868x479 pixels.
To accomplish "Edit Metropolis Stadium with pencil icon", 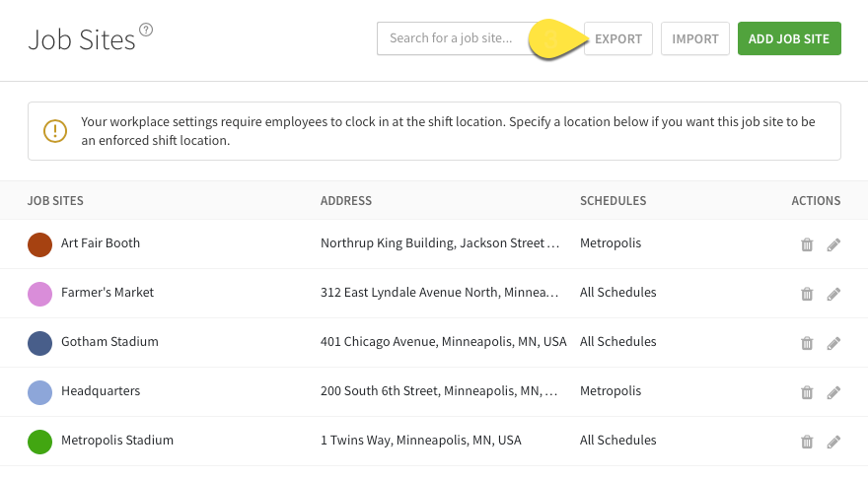I will (833, 442).
